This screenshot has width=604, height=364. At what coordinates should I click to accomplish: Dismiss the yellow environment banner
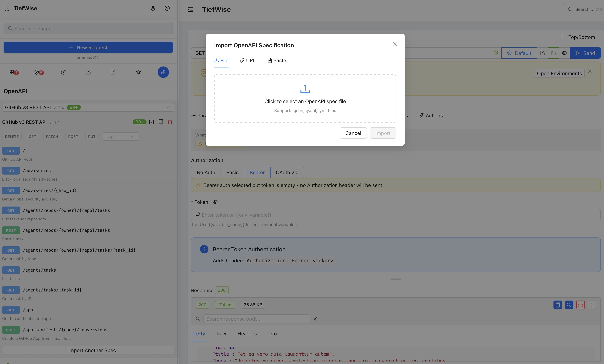(x=590, y=71)
